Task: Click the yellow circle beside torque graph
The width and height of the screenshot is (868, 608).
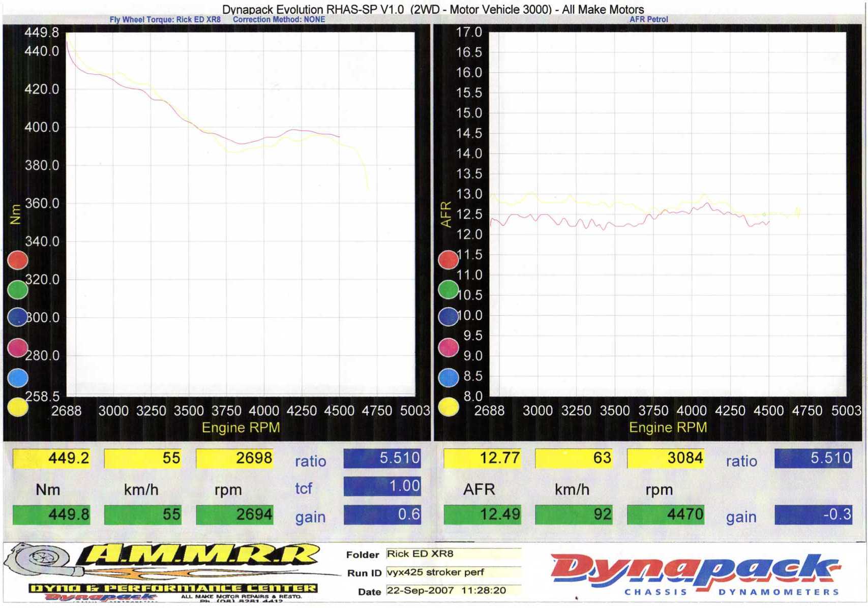Action: [x=18, y=407]
